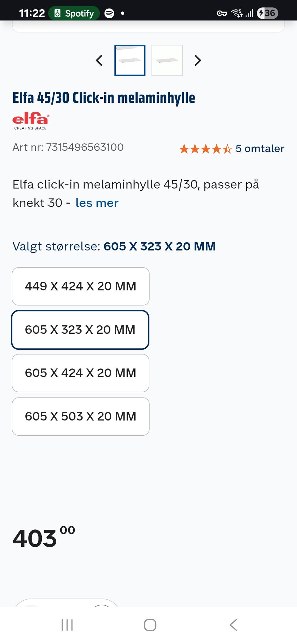Select second shelf thumbnail image

click(167, 60)
